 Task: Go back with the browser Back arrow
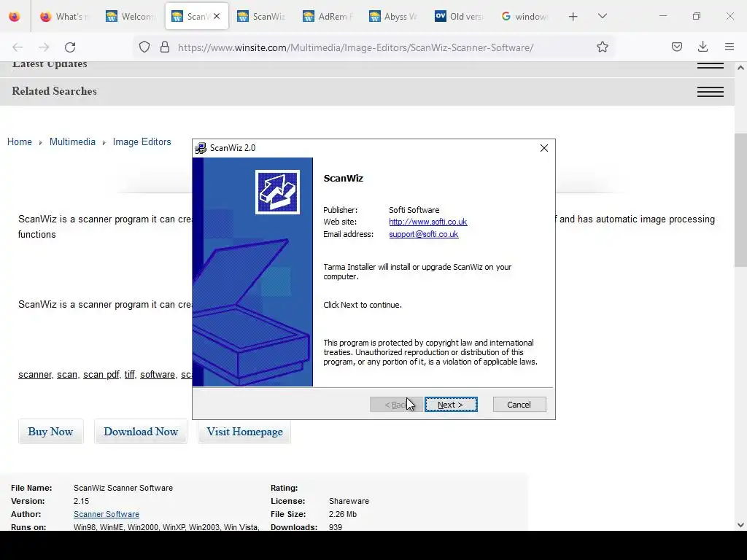(x=18, y=47)
